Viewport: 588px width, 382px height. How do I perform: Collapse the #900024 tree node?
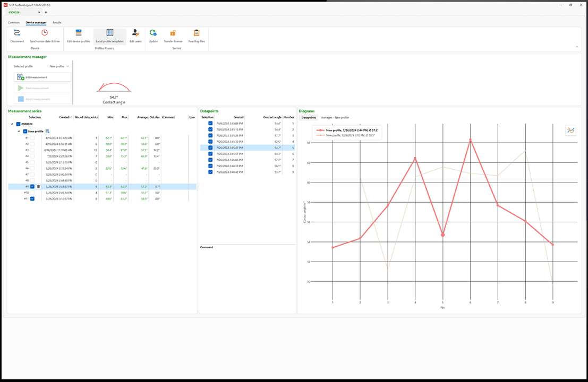click(12, 124)
